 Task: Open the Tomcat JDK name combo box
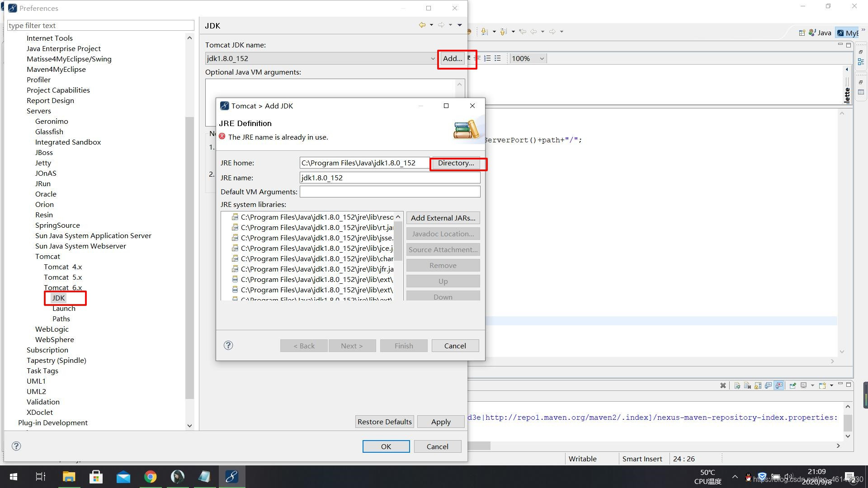[321, 58]
